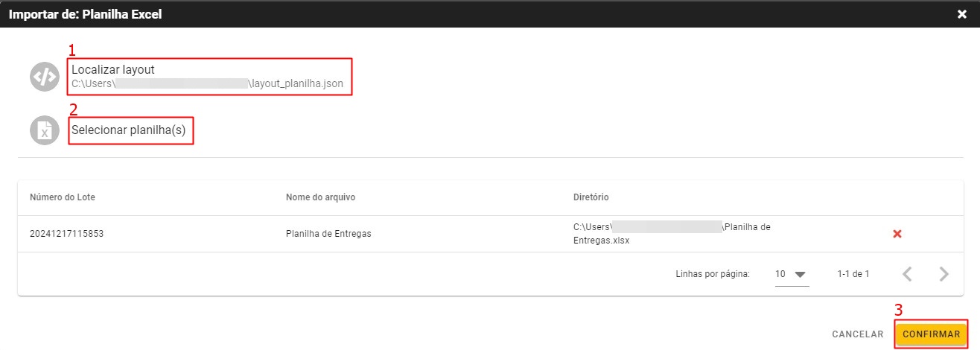
Task: Remove the Planilha de Entregas row with red X
Action: [x=897, y=234]
